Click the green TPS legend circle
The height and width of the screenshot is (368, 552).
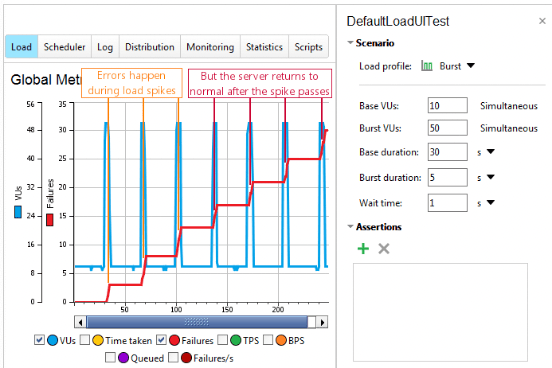(236, 340)
